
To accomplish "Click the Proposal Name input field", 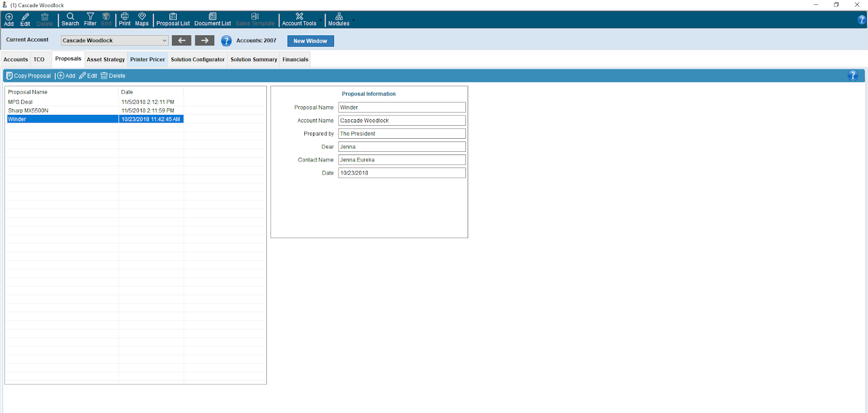I will click(x=402, y=107).
